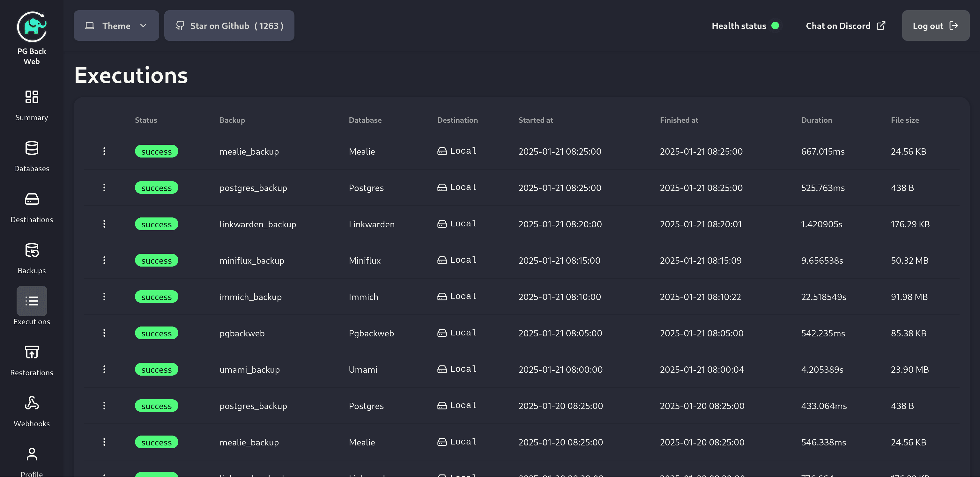Click the Duration column header

tap(816, 120)
